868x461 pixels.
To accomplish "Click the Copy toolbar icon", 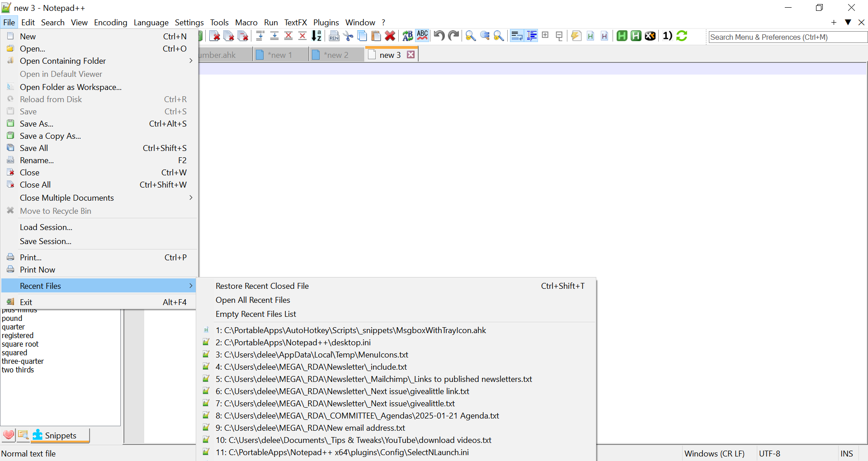I will [x=362, y=36].
